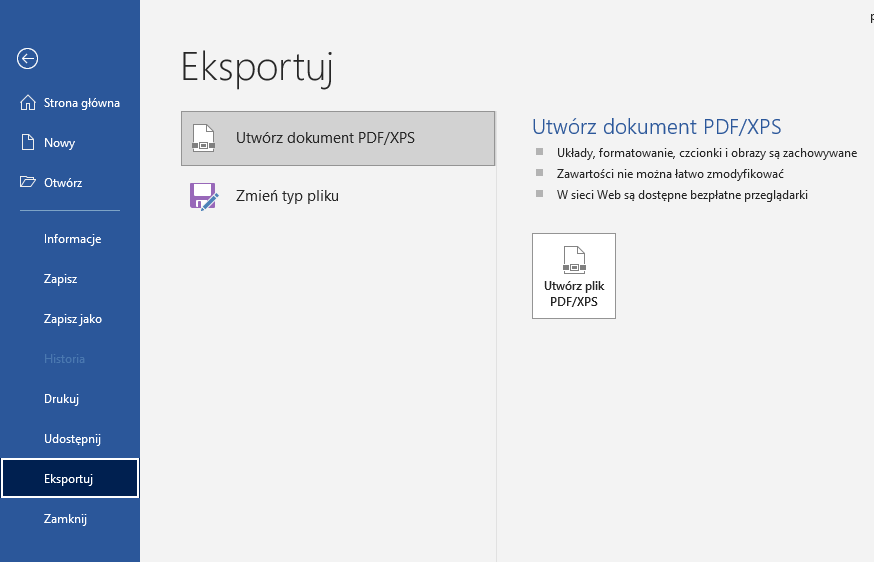Viewport: 874px width, 562px height.
Task: Click the PDF document icon in Utwórz dokument PDF/XPS
Action: 203,138
